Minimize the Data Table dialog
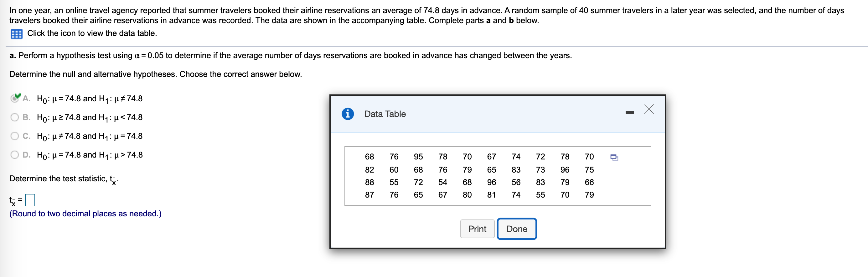868x277 pixels. 629,113
